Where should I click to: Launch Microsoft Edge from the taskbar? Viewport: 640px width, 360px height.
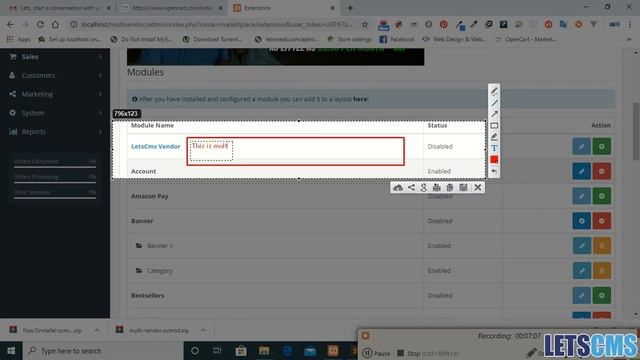pos(287,351)
